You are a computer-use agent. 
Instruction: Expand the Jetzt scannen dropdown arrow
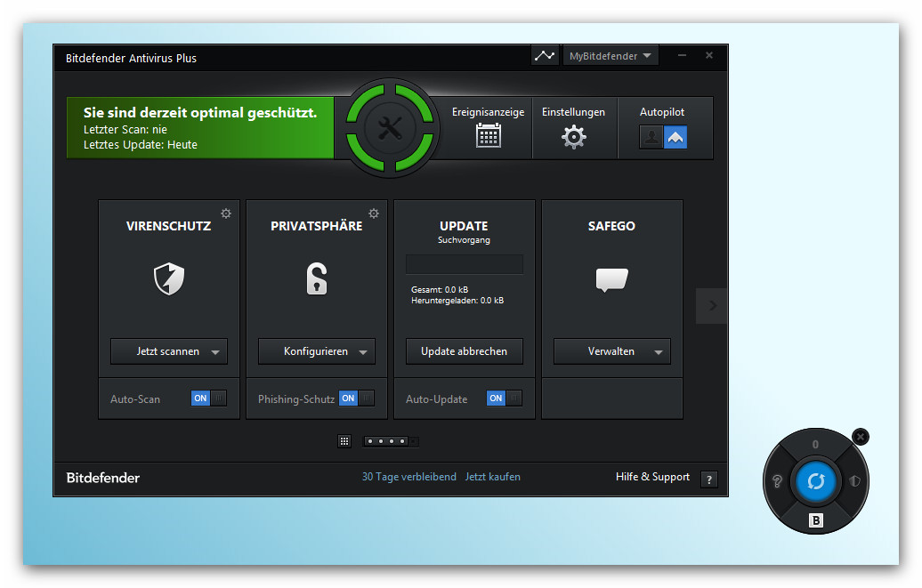point(216,351)
